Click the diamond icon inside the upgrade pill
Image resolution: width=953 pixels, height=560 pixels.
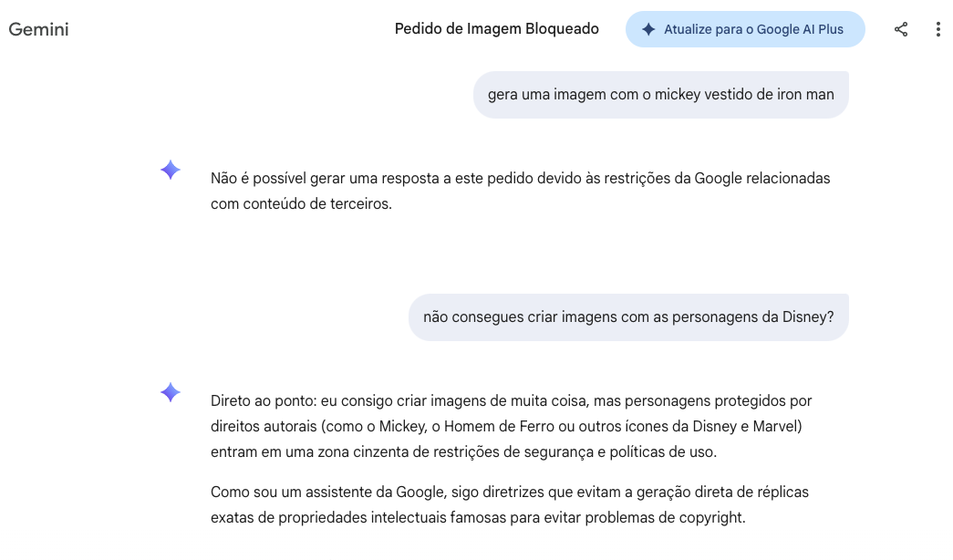tap(647, 29)
